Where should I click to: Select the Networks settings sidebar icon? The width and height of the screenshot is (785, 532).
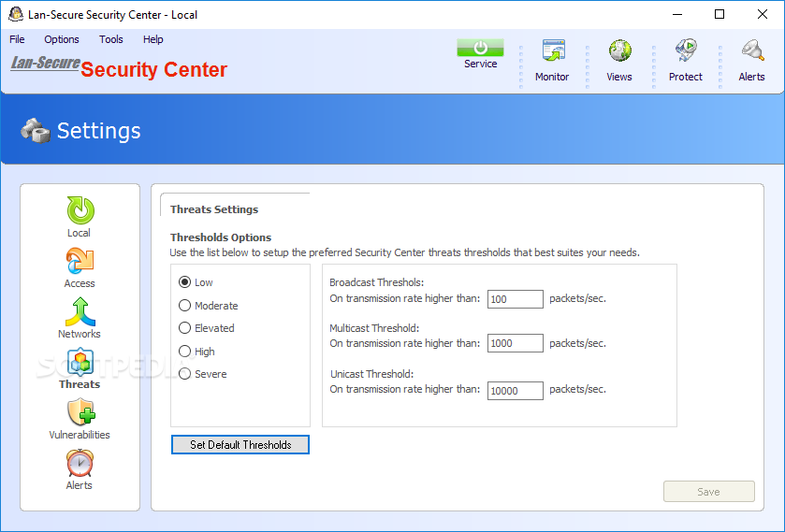(x=80, y=311)
